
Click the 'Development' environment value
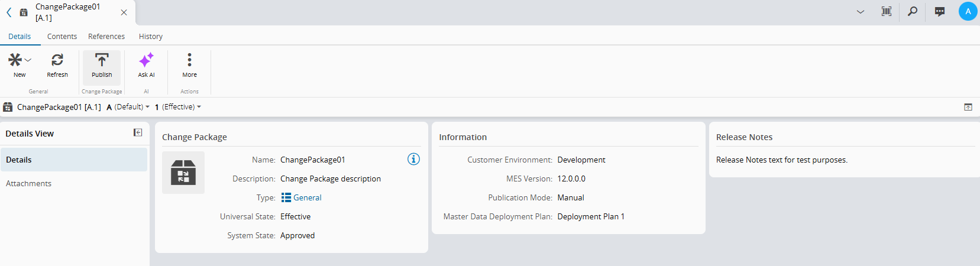pyautogui.click(x=581, y=160)
